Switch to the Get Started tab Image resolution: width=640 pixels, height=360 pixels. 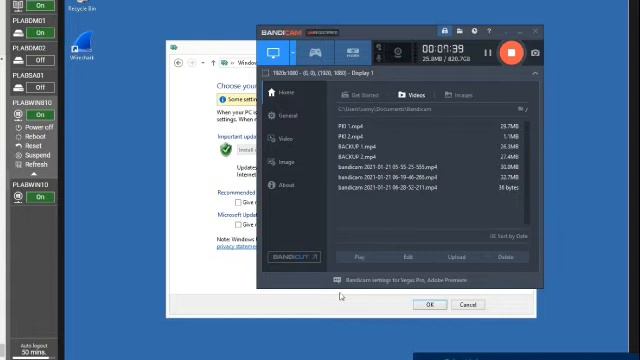[360, 95]
